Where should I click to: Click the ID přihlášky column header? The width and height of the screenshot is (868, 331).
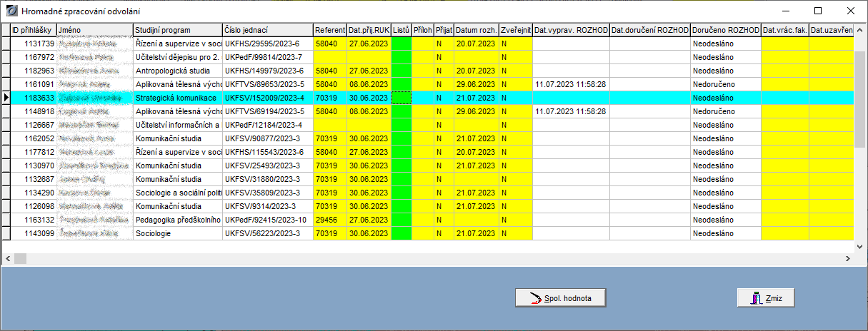click(x=33, y=30)
